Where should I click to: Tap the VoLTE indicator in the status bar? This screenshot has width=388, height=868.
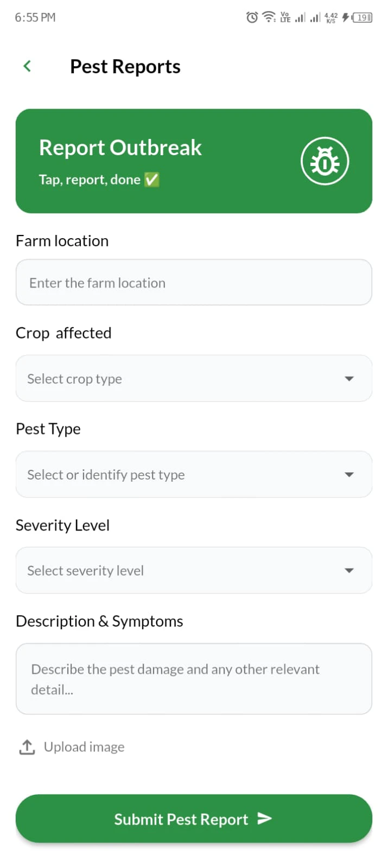[x=285, y=17]
